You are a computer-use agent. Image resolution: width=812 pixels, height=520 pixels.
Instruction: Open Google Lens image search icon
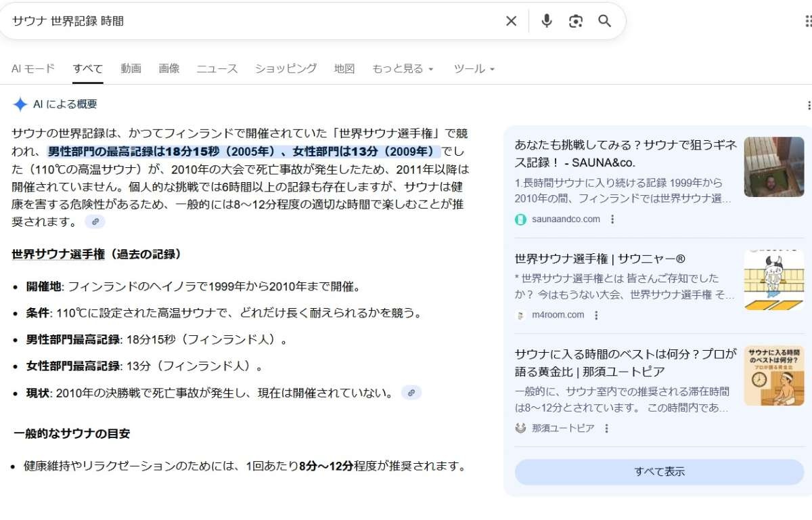(x=576, y=21)
